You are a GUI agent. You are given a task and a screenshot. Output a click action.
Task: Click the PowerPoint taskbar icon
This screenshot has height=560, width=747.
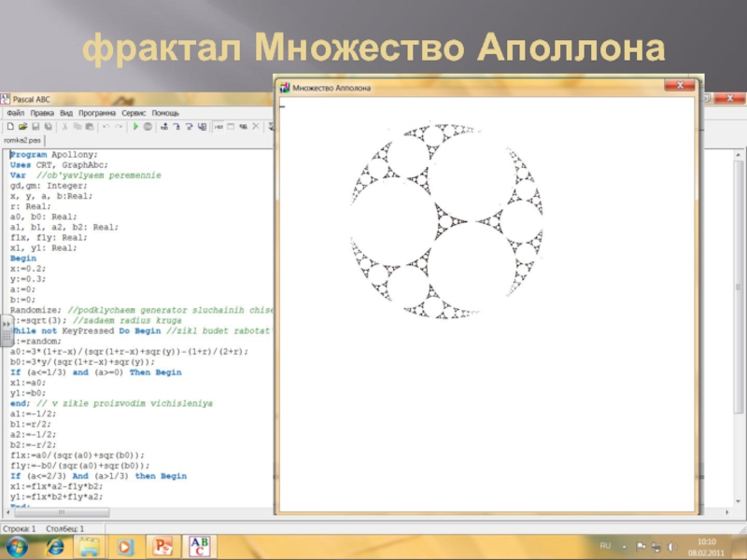click(x=164, y=545)
